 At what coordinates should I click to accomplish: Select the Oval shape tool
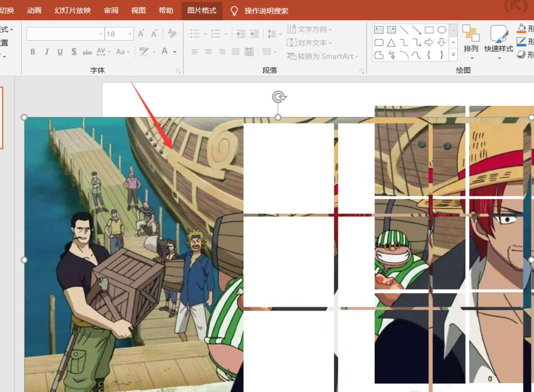click(x=441, y=29)
